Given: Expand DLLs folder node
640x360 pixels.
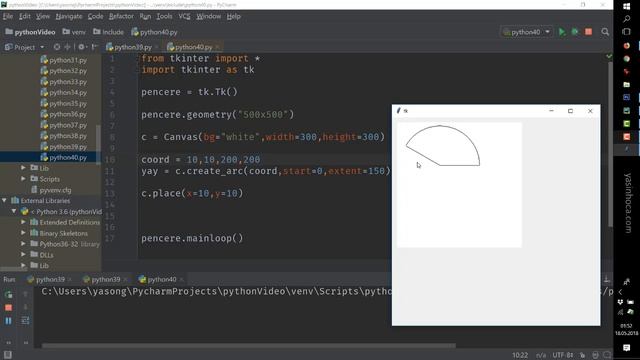Looking at the screenshot, I should [23, 255].
